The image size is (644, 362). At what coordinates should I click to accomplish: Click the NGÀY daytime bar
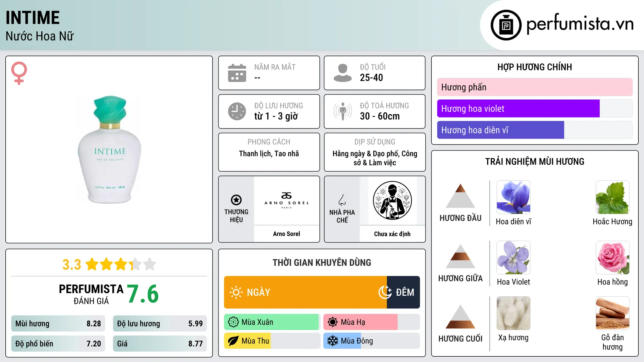305,292
